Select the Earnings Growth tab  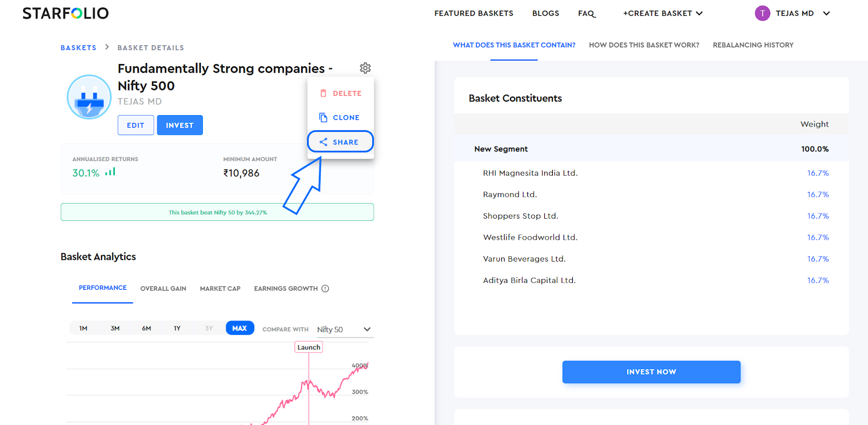tap(286, 289)
